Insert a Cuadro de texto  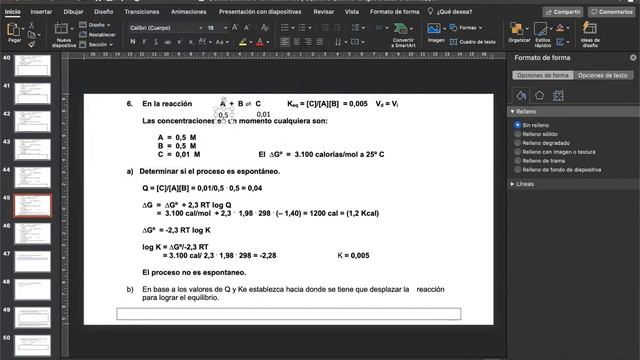click(473, 42)
